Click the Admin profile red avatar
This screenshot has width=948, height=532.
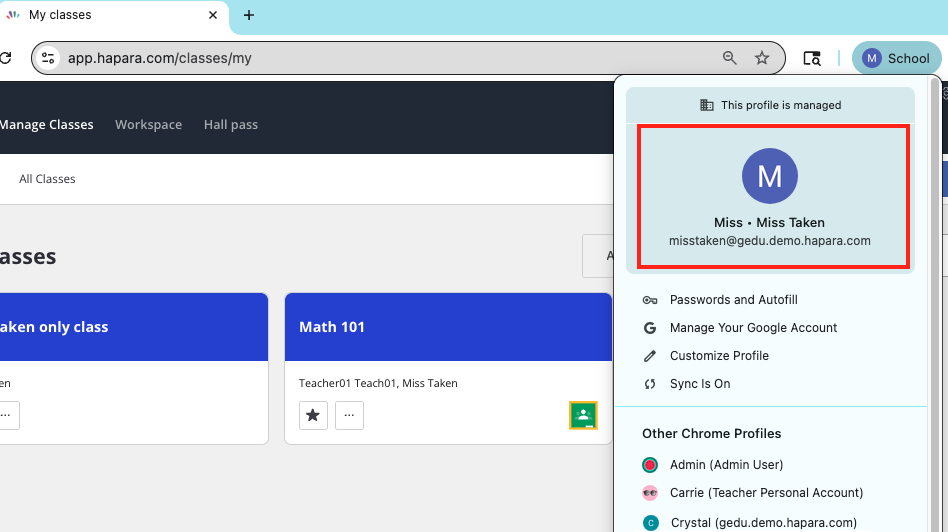coord(650,465)
